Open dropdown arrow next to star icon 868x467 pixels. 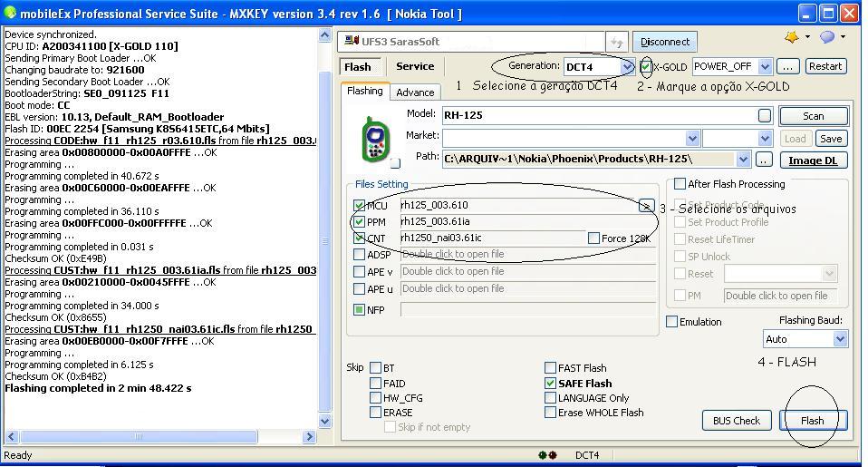(x=807, y=37)
